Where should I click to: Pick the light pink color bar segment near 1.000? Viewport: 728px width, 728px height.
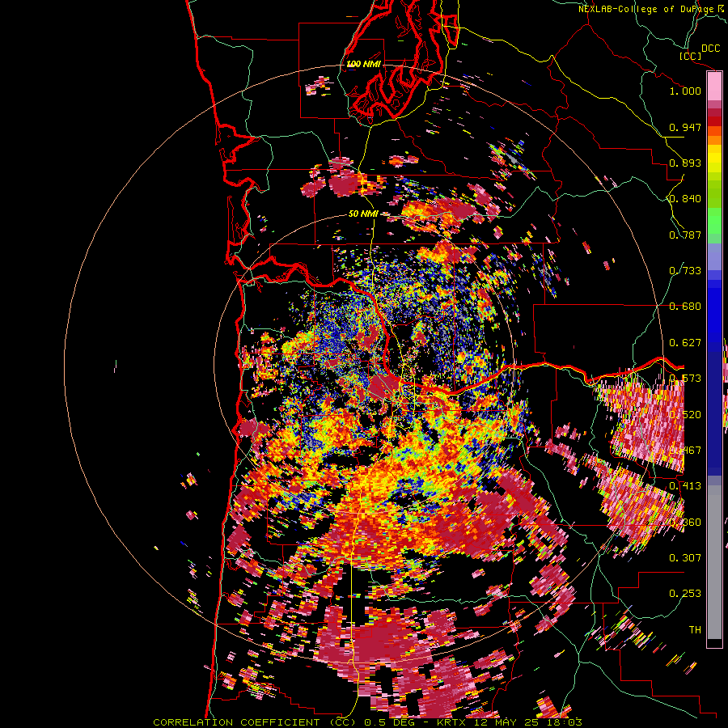714,86
